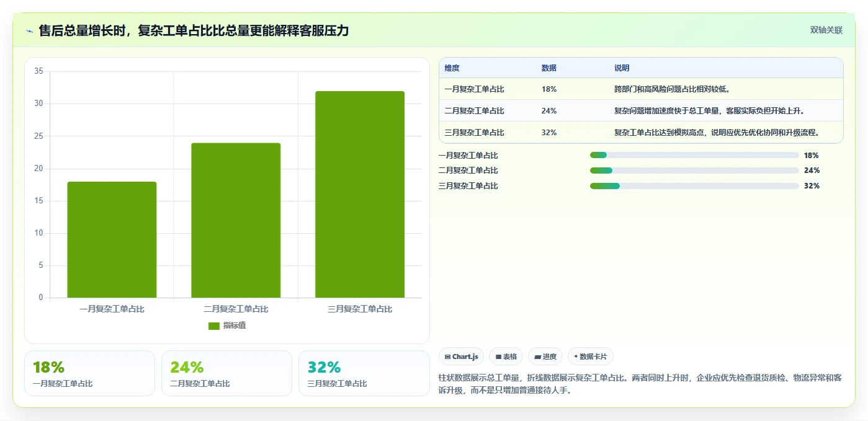This screenshot has height=421, width=868.
Task: Click the 维度 column header
Action: (x=452, y=68)
